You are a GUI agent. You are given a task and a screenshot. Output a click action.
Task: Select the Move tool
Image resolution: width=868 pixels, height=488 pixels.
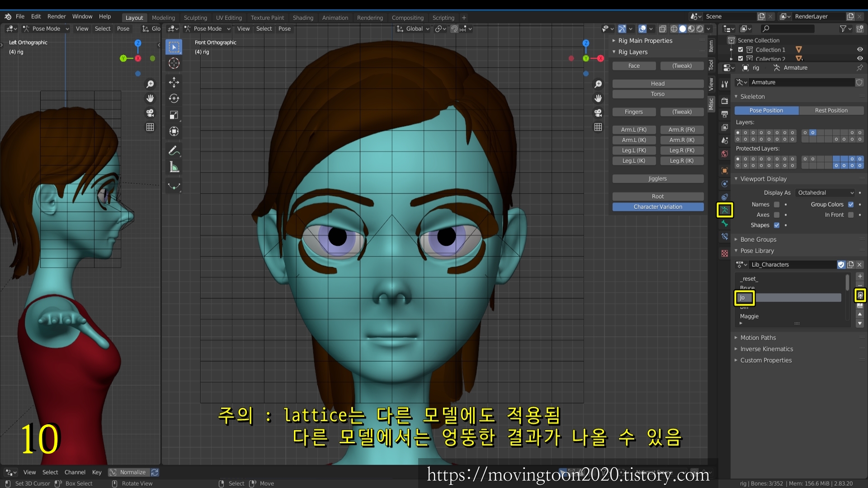[x=174, y=82]
